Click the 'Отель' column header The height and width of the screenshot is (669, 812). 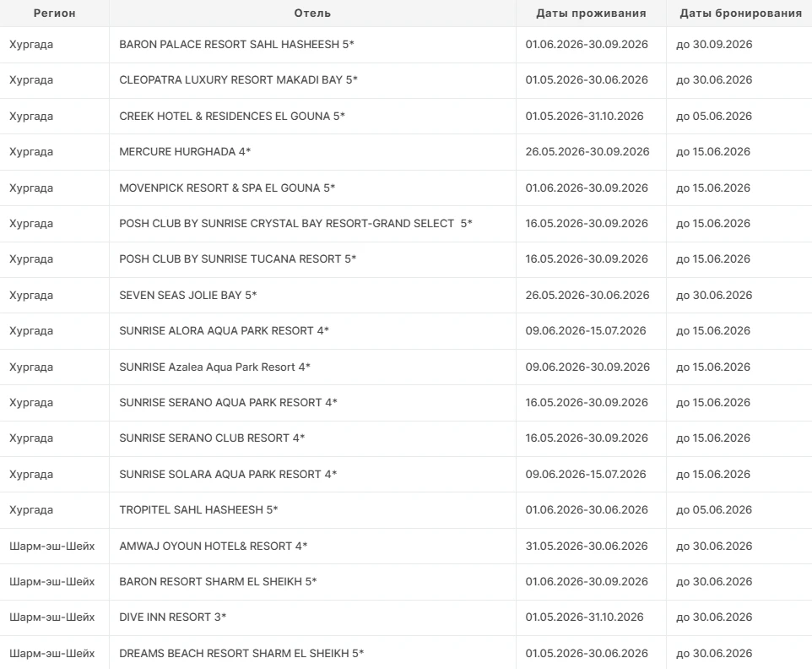pyautogui.click(x=312, y=14)
